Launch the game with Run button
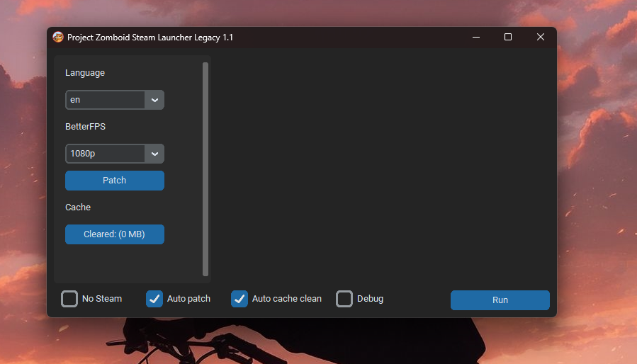 pos(500,300)
